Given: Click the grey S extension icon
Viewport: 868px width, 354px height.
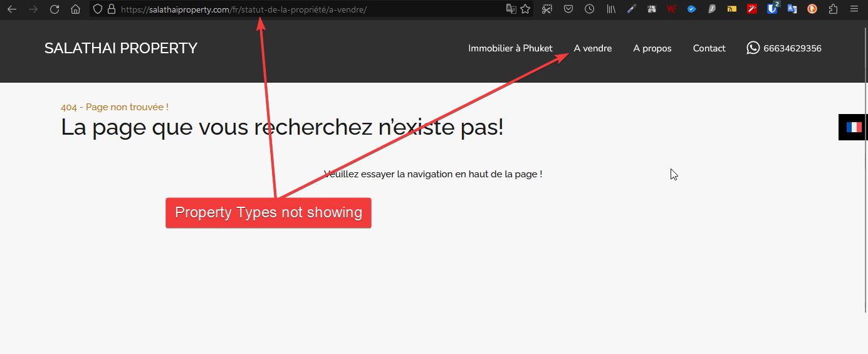Looking at the screenshot, I should click(x=712, y=9).
